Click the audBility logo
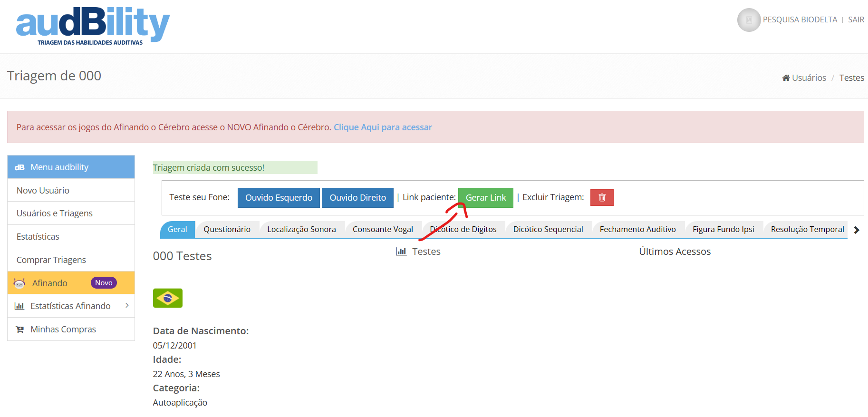Image resolution: width=868 pixels, height=417 pixels. (93, 27)
